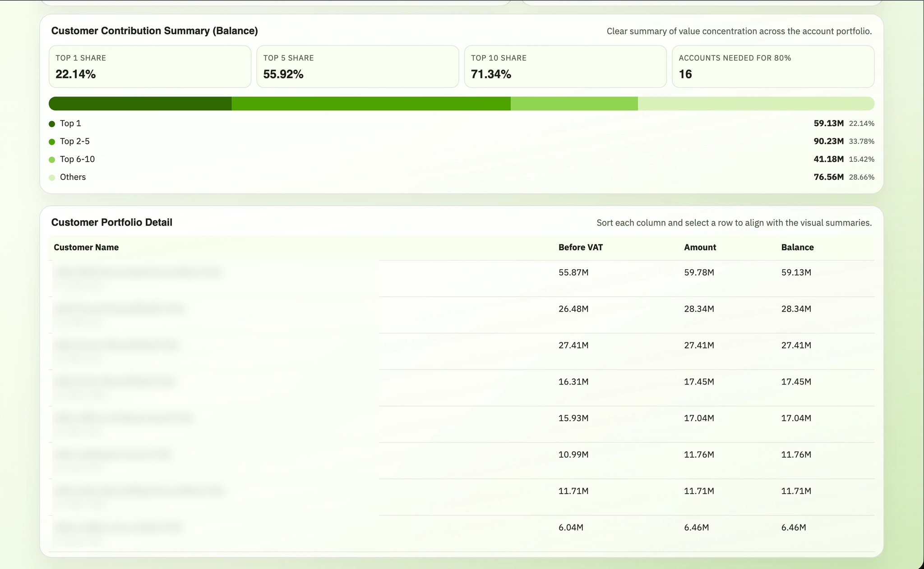Click the light green Top 6-10 bar segment

[574, 103]
